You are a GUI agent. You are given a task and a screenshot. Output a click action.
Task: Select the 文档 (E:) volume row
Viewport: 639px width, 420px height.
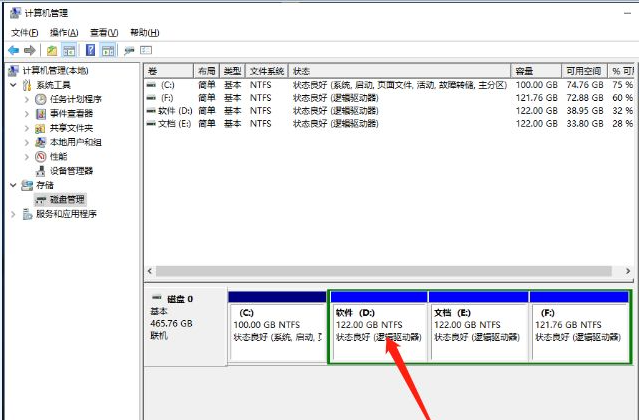click(390, 123)
